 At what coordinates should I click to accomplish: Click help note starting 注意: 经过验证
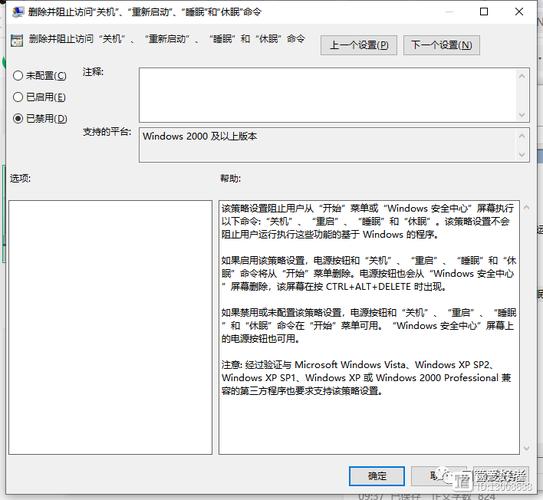[366, 378]
